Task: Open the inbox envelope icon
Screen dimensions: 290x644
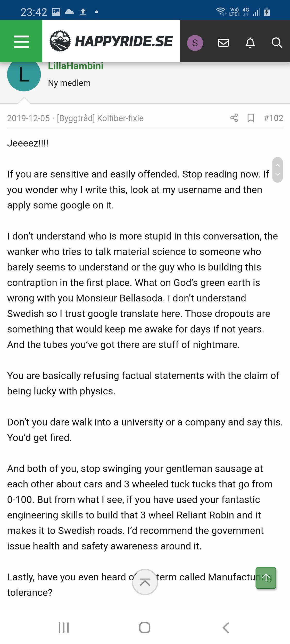Action: coord(223,43)
